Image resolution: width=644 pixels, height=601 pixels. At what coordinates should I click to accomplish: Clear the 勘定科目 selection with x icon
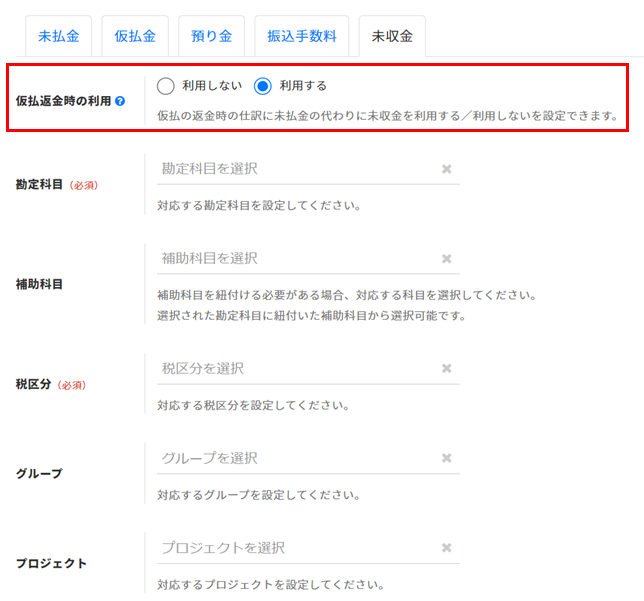pyautogui.click(x=447, y=169)
